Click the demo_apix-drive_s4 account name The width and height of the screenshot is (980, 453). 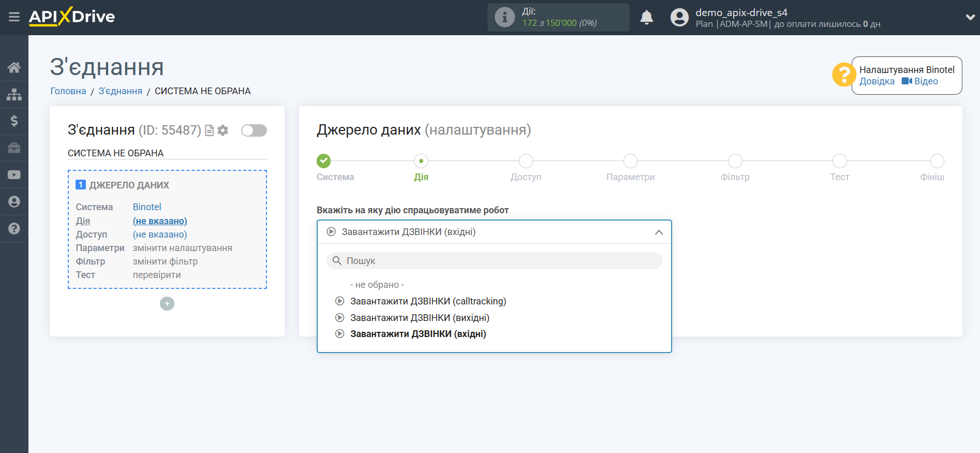point(741,12)
